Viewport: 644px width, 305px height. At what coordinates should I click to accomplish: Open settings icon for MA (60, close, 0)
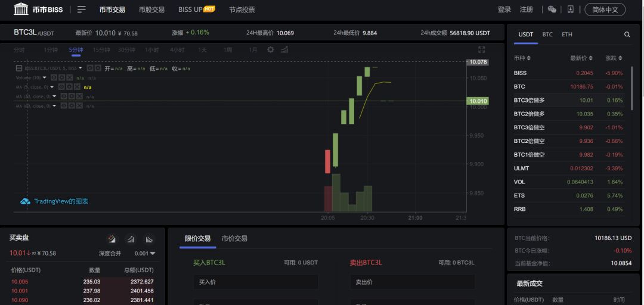pos(72,106)
